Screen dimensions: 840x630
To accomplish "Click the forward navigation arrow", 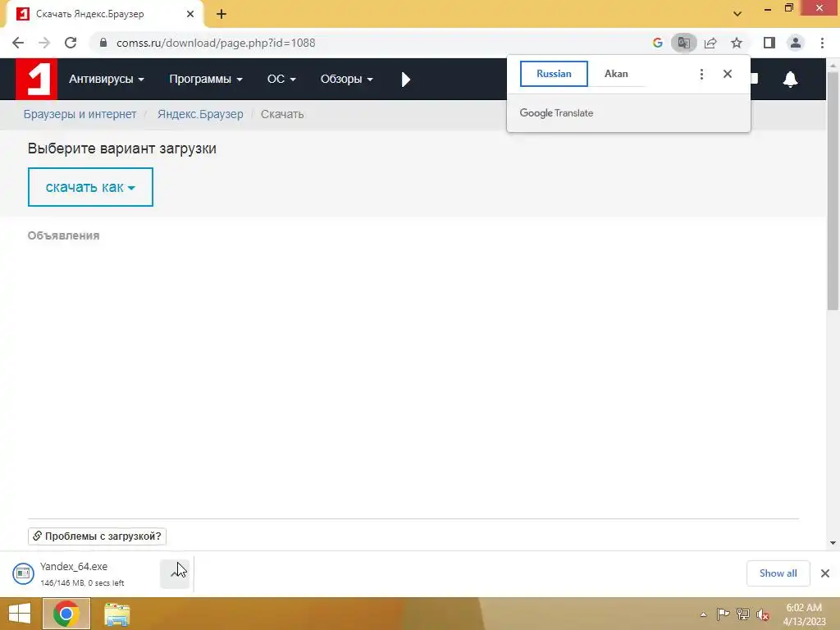I will (44, 43).
